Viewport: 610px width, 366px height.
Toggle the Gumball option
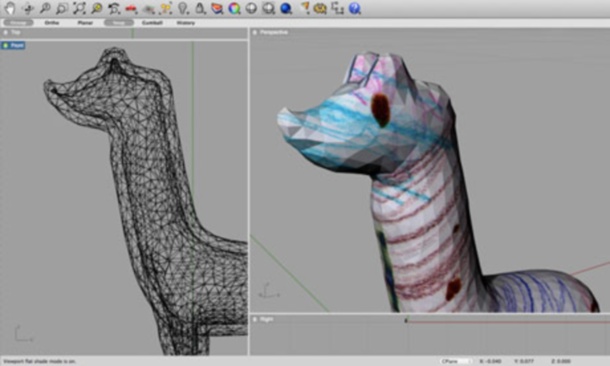[152, 23]
